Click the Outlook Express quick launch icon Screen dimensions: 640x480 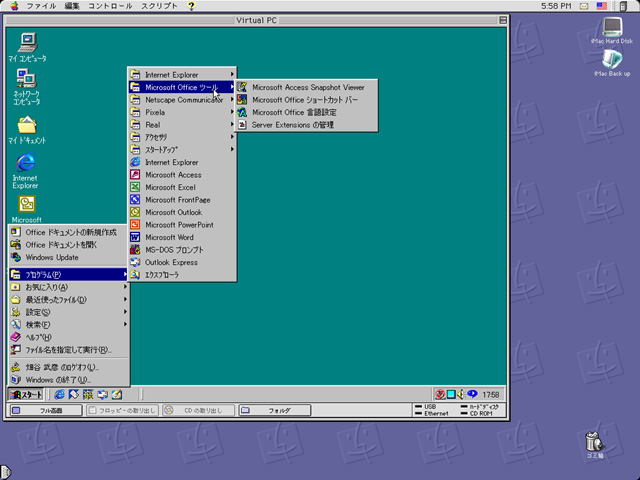click(102, 394)
